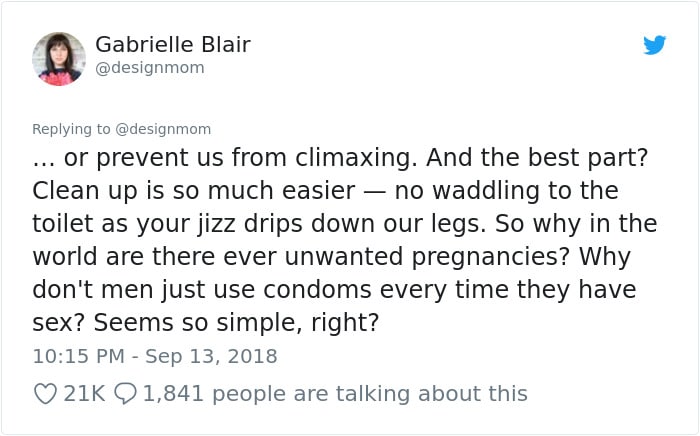The image size is (700, 436).
Task: Open @designmom in the Replying to line
Action: click(x=163, y=129)
